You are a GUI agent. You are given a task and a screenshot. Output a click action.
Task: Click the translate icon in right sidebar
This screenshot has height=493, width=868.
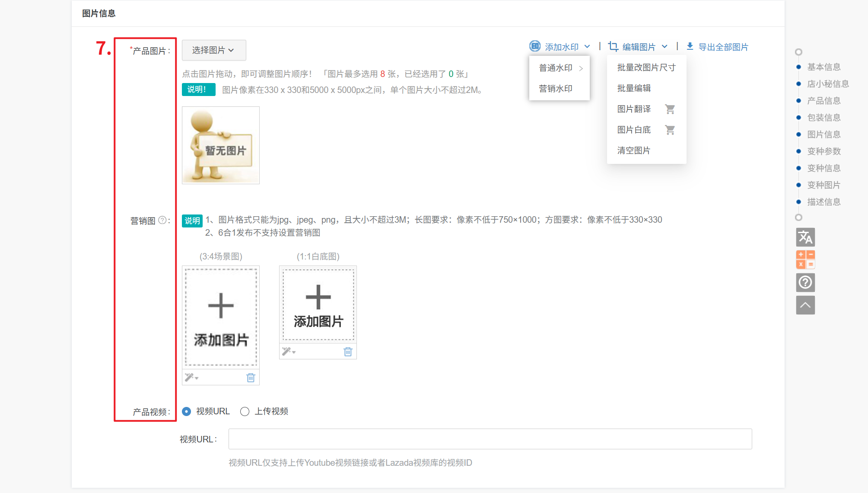(x=805, y=237)
